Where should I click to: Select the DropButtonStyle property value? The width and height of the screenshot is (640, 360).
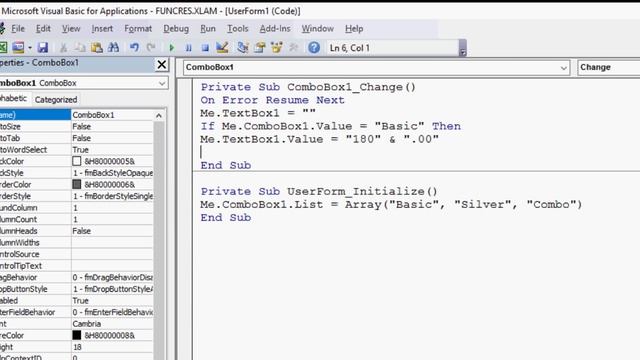coord(112,289)
